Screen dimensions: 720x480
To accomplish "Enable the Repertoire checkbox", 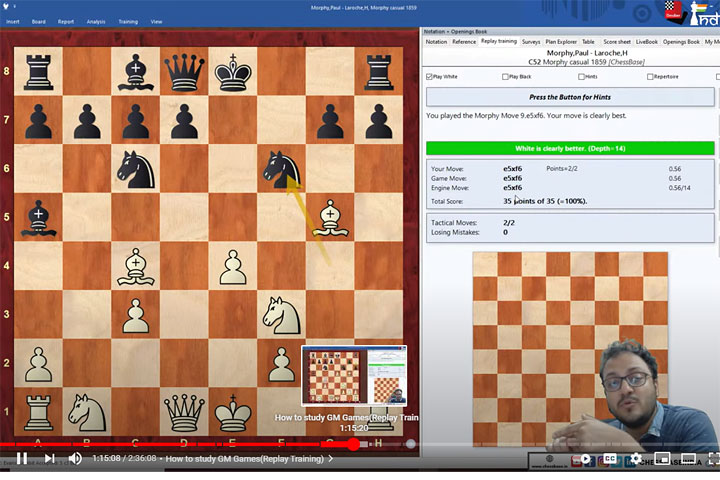I will 651,76.
